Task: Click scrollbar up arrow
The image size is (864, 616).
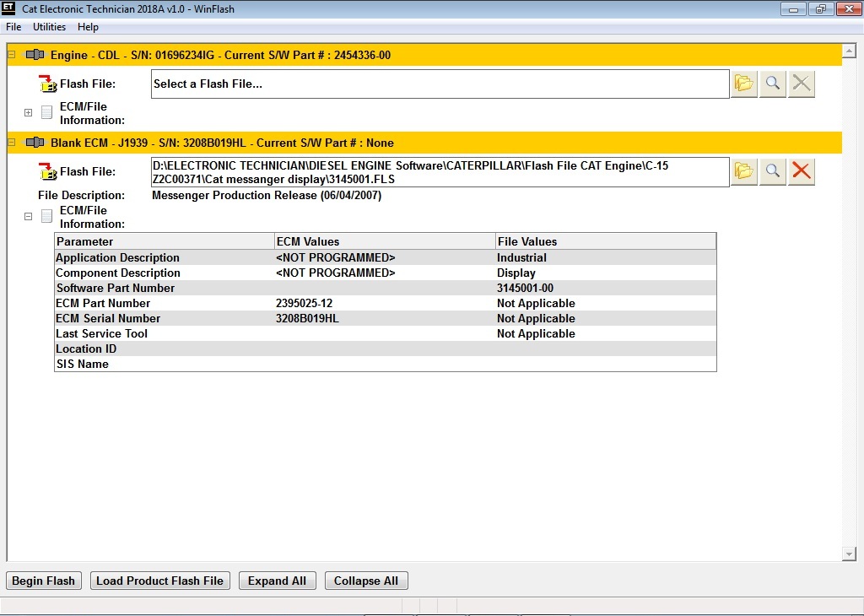Action: 849,51
